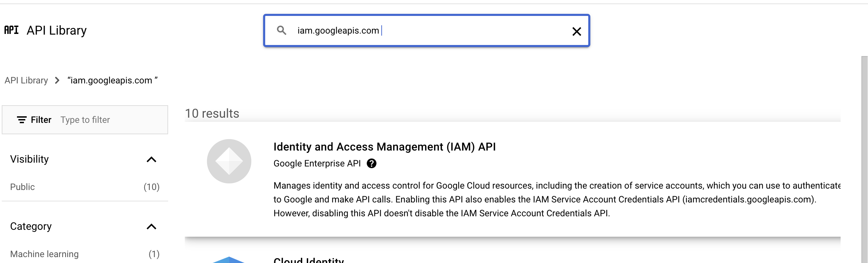Collapse the Category section chevron
This screenshot has height=263, width=868.
(x=151, y=227)
